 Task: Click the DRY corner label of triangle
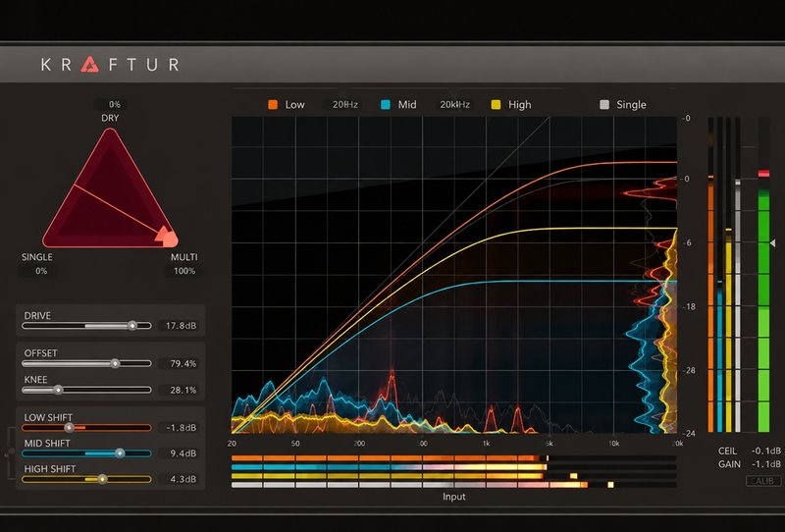click(x=110, y=118)
